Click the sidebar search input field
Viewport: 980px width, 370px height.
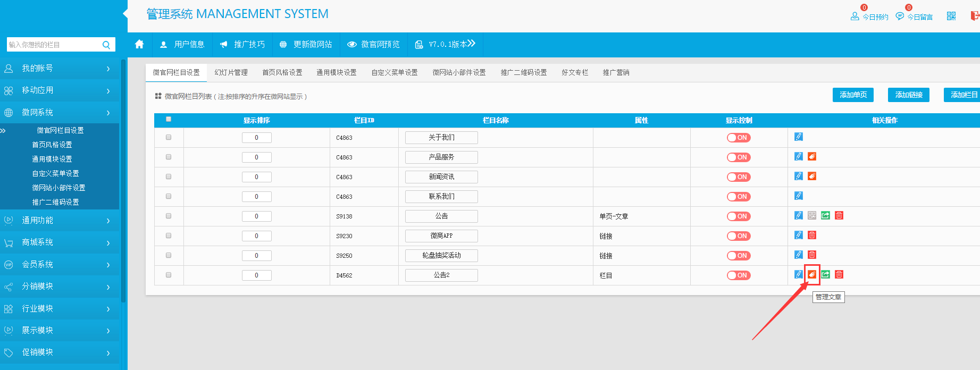click(x=53, y=45)
